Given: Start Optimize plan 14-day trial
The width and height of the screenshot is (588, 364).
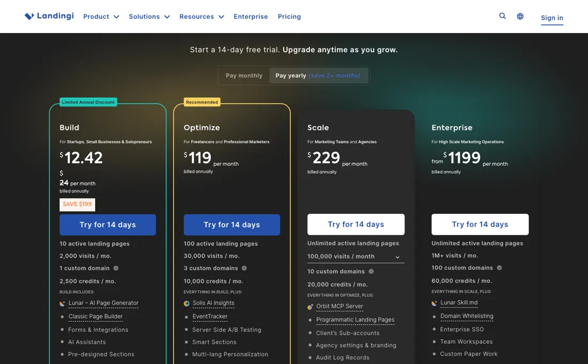Looking at the screenshot, I should 232,225.
